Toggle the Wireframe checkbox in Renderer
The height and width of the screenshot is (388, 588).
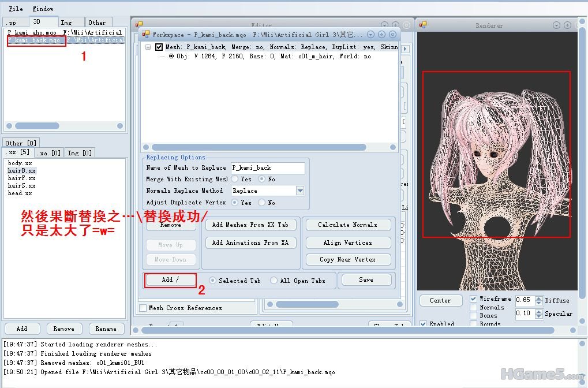tap(474, 299)
